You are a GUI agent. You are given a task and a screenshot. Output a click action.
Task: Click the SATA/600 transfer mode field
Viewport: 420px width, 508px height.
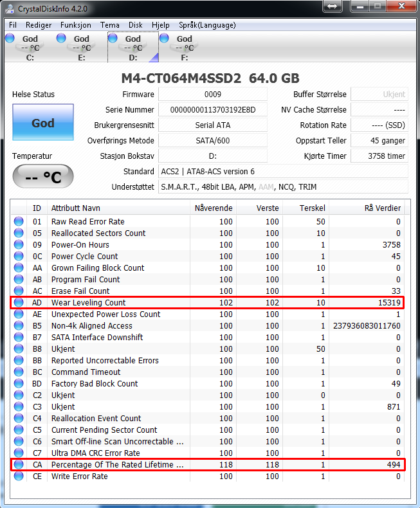(x=213, y=141)
